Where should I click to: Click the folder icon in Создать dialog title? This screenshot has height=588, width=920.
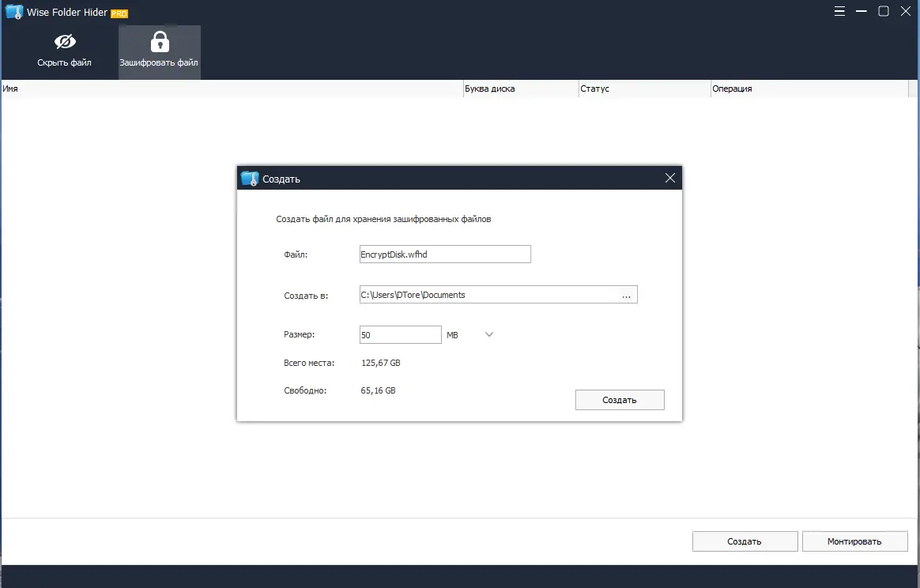[x=250, y=179]
